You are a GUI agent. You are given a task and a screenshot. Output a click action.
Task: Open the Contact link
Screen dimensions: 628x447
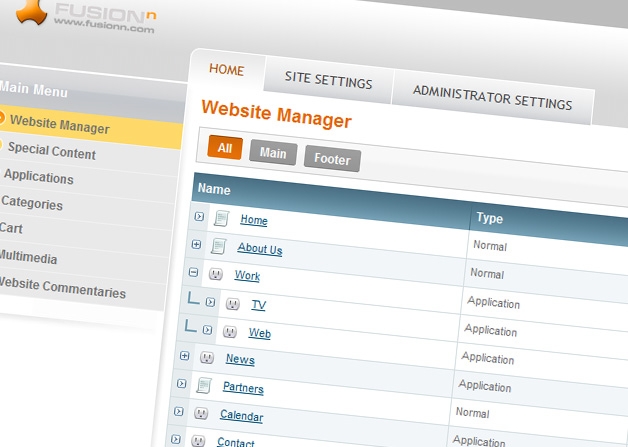(236, 442)
